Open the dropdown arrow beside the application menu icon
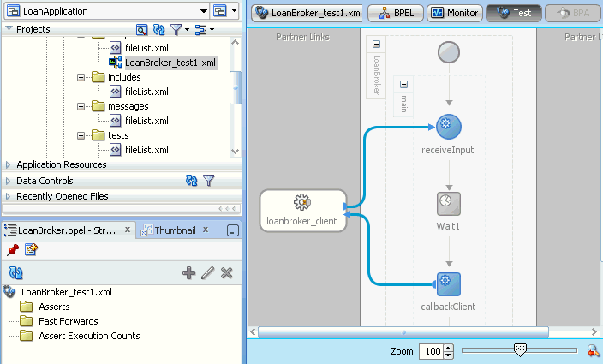Viewport: 603px width, 364px height. pyautogui.click(x=234, y=11)
